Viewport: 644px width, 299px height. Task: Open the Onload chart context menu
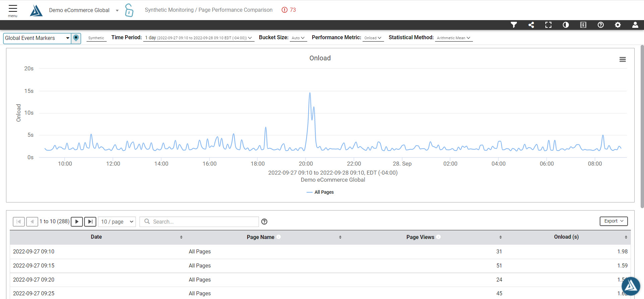(623, 59)
